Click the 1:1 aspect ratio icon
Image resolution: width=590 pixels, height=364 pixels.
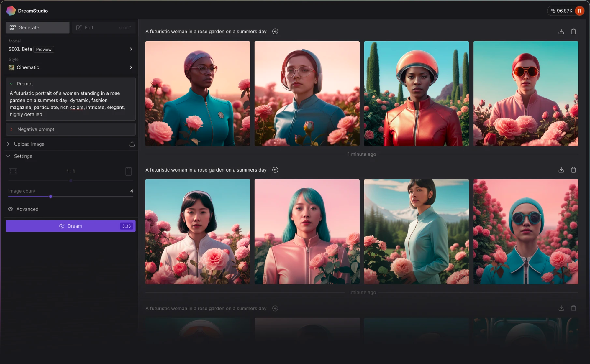point(71,171)
